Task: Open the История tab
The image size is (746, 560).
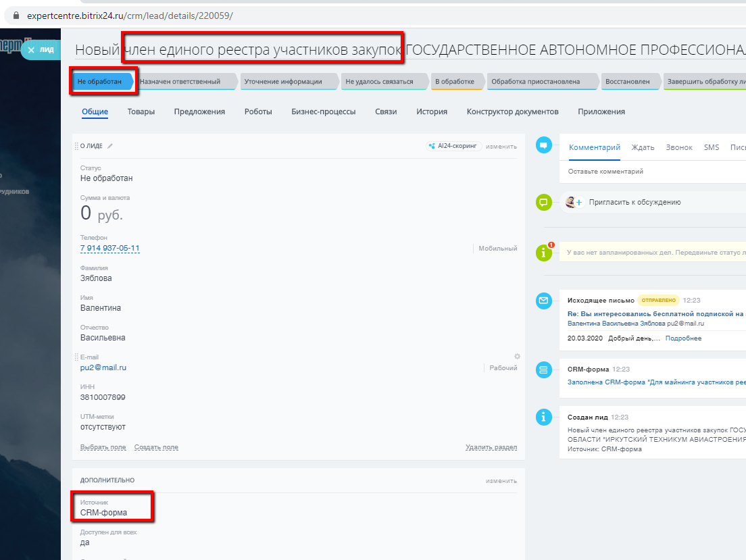Action: pos(432,112)
